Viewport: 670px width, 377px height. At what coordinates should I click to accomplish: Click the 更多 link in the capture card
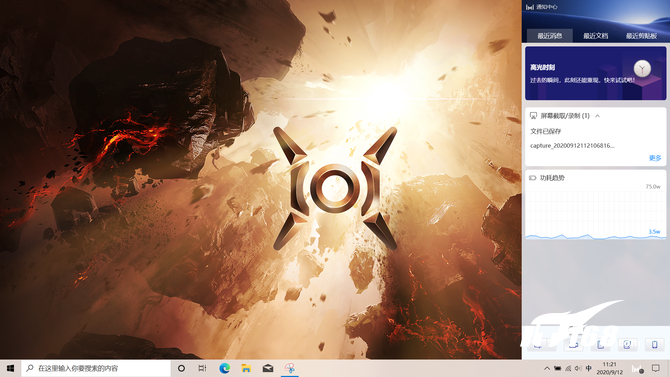tap(655, 158)
